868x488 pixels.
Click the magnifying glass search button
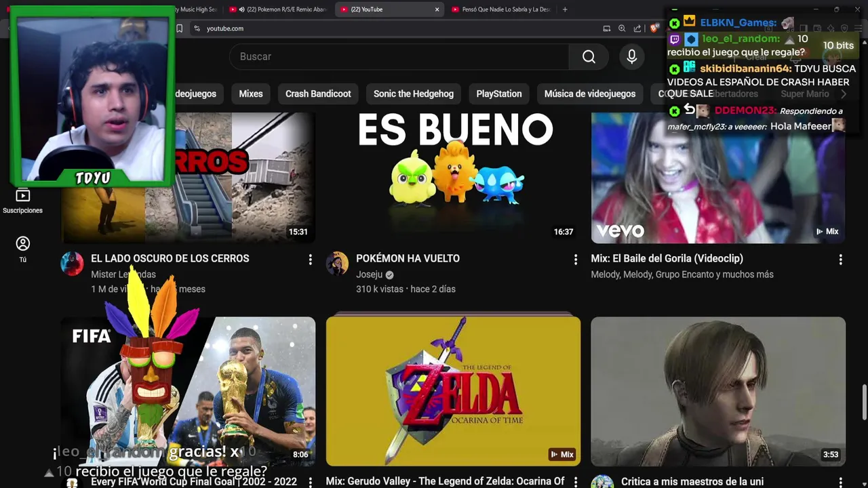click(x=589, y=57)
